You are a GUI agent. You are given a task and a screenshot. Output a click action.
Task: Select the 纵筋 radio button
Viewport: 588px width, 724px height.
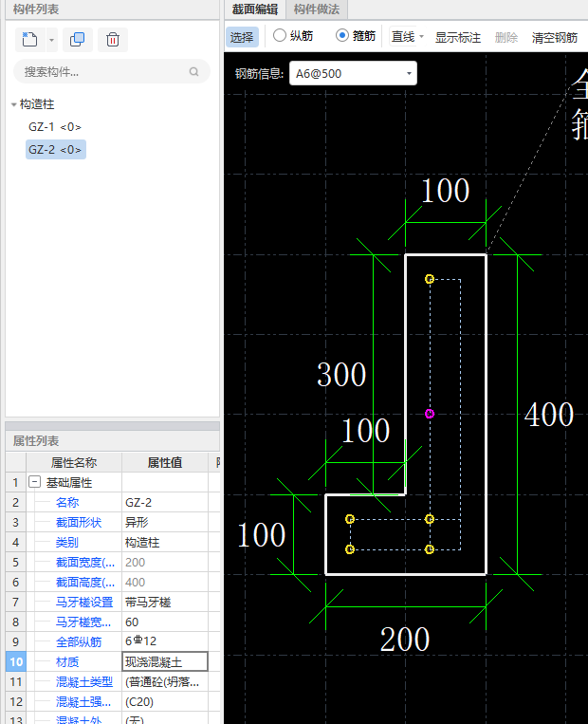pos(279,35)
